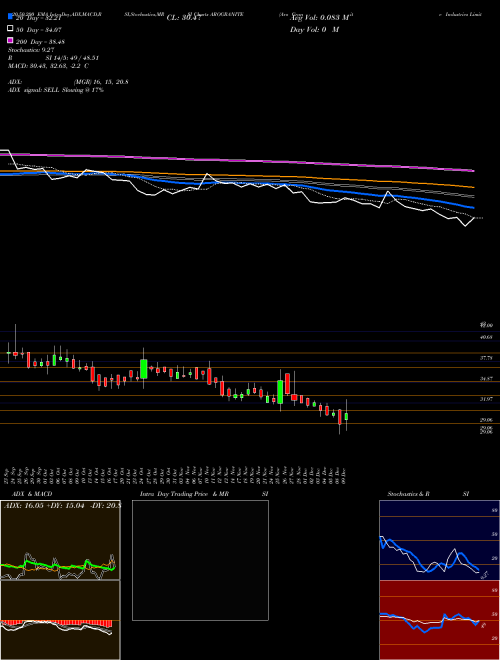Click the 'Day Vol: 0 M' label
The width and height of the screenshot is (500, 660).
(x=314, y=29)
